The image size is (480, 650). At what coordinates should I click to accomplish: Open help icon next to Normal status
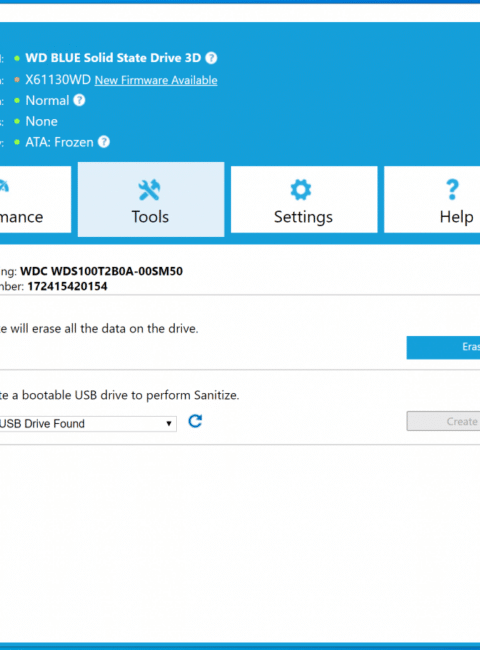[x=79, y=100]
